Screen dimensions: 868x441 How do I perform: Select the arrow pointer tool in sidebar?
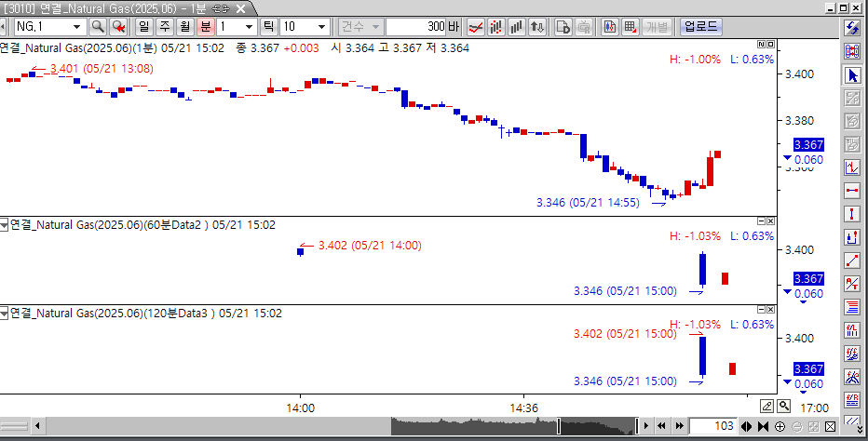click(851, 74)
